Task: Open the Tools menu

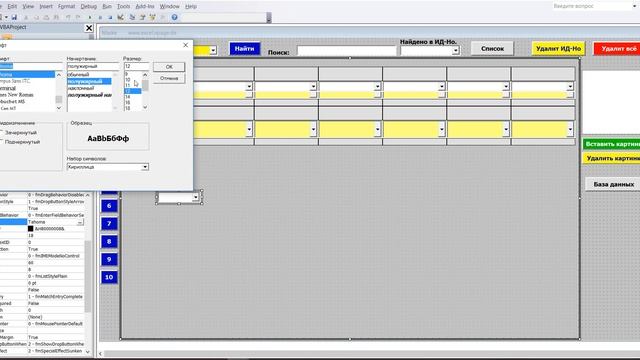Action: click(123, 7)
